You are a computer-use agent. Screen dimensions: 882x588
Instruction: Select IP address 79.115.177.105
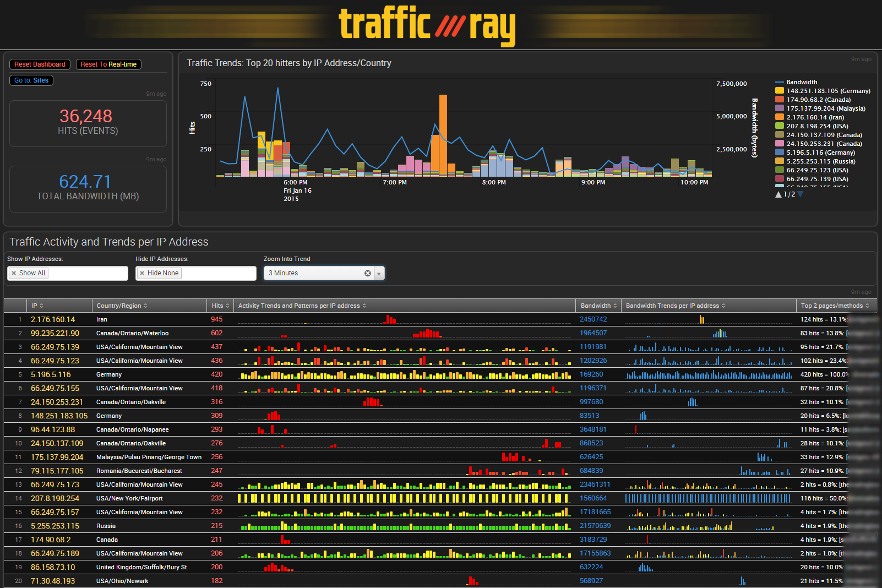pos(57,471)
